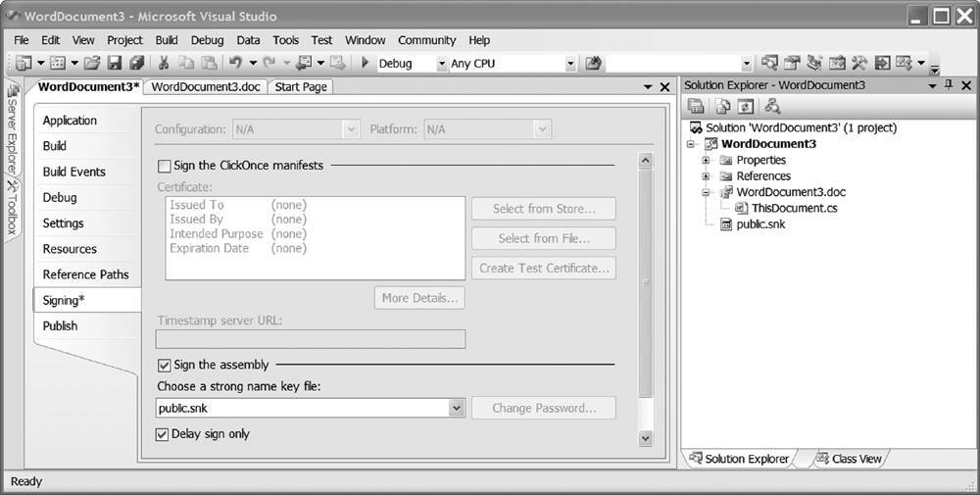Click the Select from Store button
This screenshot has width=980, height=495.
544,209
